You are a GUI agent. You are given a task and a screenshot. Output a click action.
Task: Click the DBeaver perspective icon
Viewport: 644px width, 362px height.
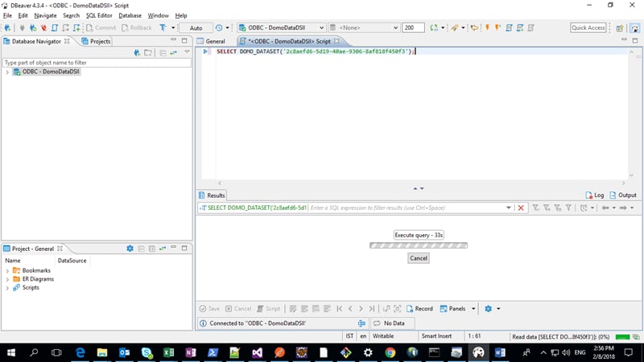point(635,28)
